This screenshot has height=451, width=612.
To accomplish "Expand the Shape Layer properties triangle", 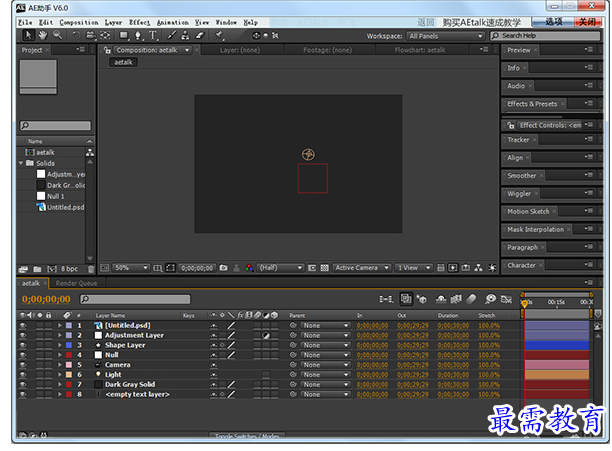I will [60, 345].
